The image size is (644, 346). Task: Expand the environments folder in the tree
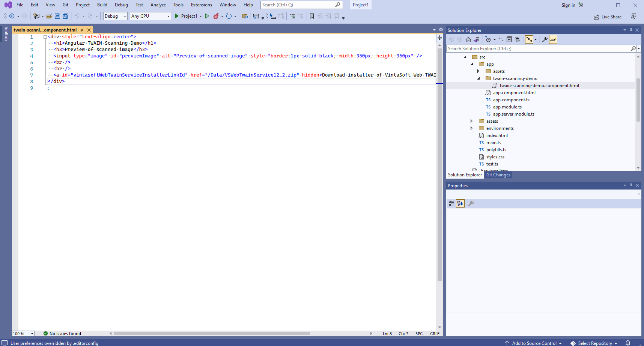(472, 128)
